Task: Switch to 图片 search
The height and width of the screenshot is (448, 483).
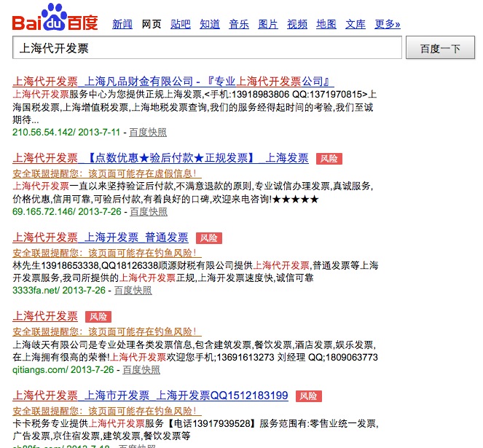Action: coord(268,24)
